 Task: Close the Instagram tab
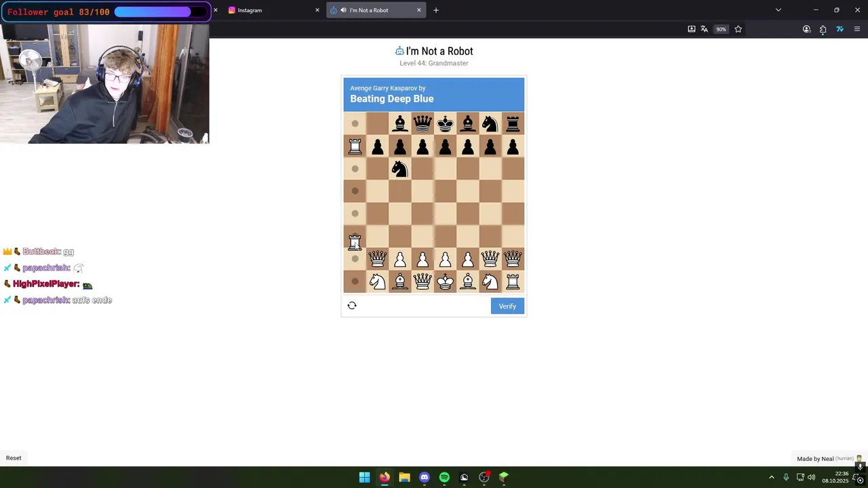(x=317, y=10)
